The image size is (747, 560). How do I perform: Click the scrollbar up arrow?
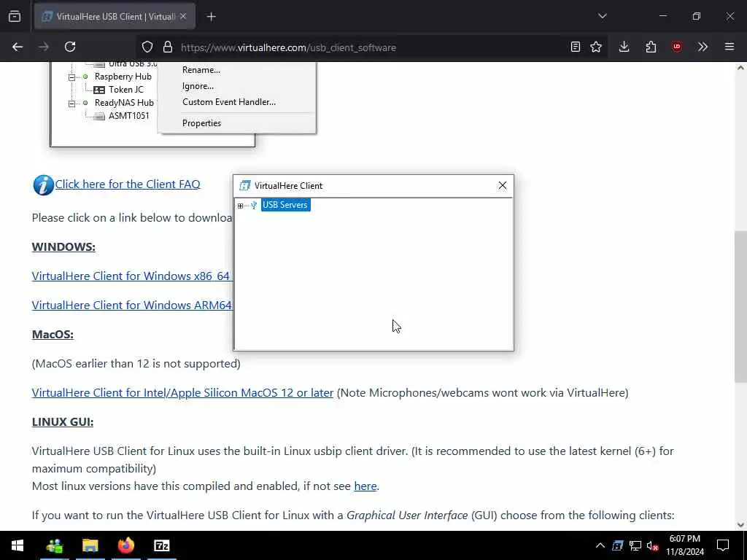click(740, 68)
